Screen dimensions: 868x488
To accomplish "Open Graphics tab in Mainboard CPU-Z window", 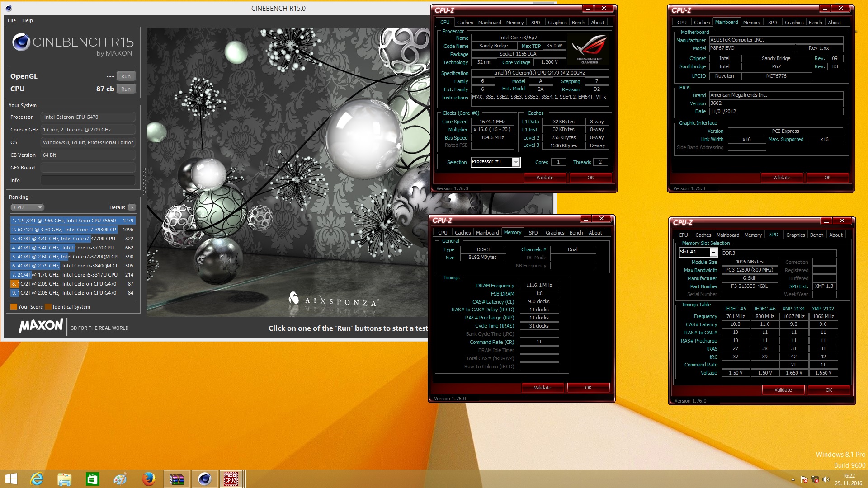I will tap(794, 23).
